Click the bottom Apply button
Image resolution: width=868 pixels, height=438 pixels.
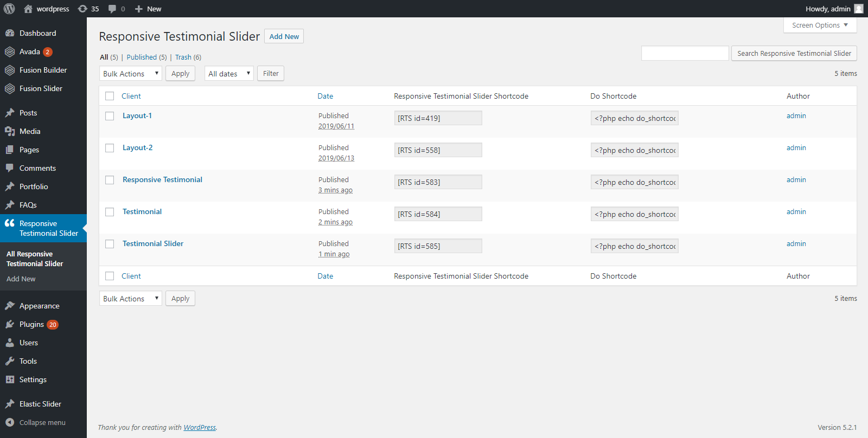(180, 298)
